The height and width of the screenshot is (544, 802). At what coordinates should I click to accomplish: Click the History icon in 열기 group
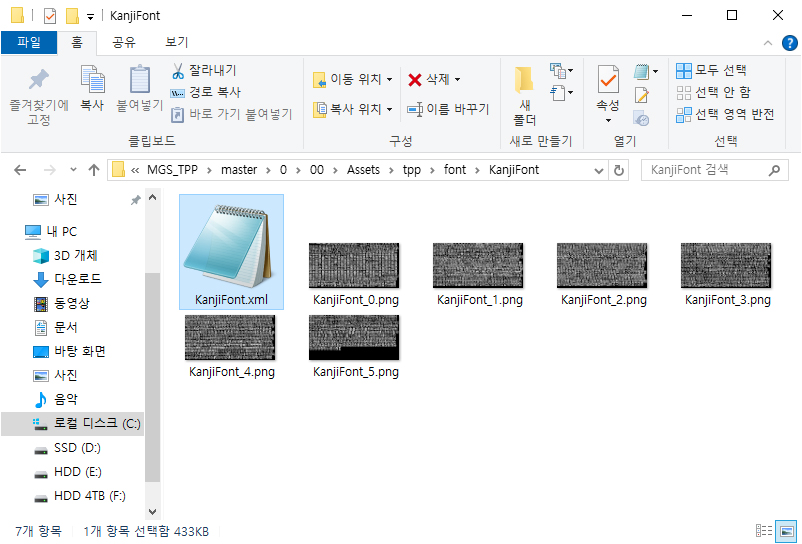pos(641,119)
